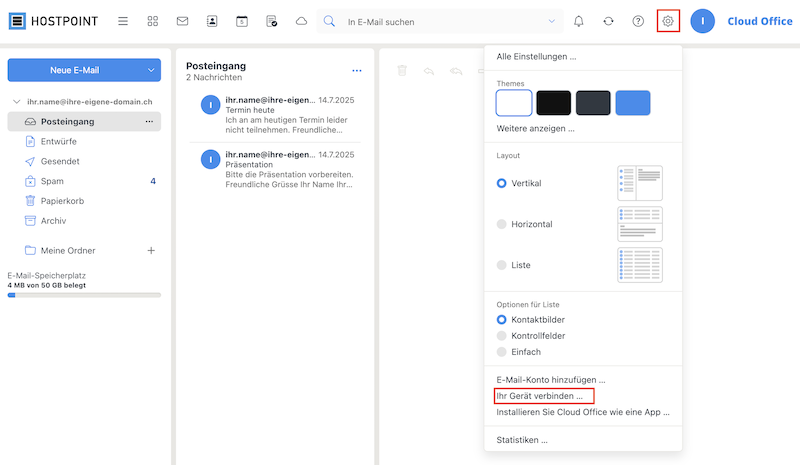This screenshot has height=465, width=800.
Task: Choose the black theme swatch
Action: point(554,103)
